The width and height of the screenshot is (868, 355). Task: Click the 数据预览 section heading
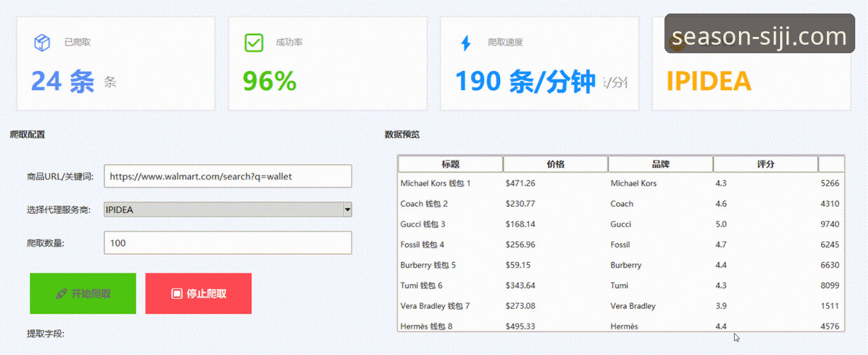tap(402, 134)
